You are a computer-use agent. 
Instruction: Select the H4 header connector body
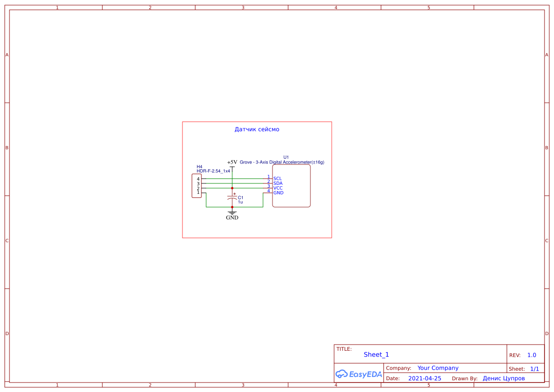point(197,186)
